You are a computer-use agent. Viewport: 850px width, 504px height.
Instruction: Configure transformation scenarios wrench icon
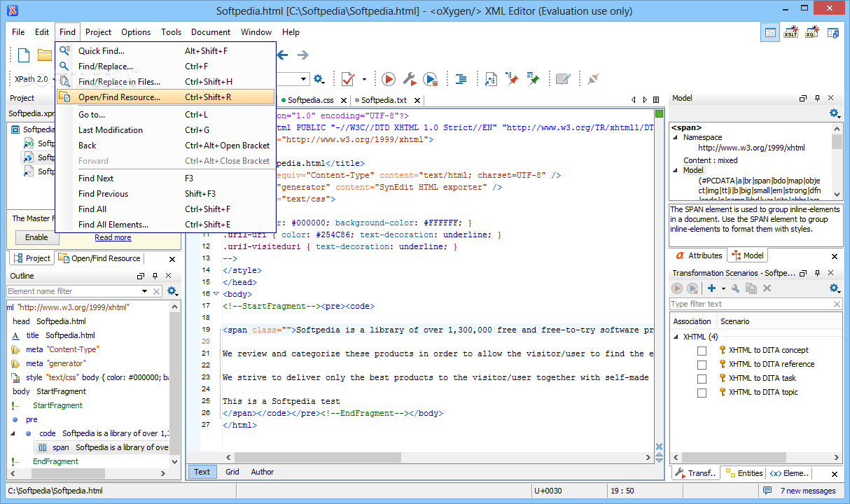(x=410, y=79)
